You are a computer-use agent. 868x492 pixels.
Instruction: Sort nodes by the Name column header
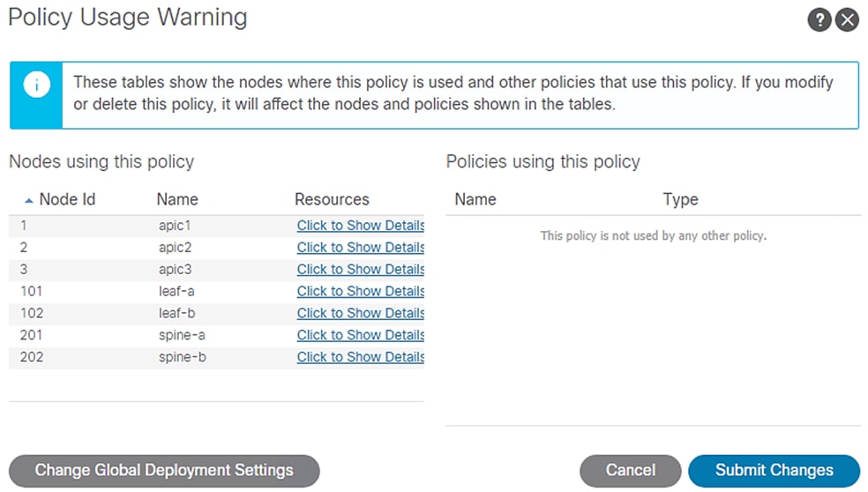[x=177, y=199]
